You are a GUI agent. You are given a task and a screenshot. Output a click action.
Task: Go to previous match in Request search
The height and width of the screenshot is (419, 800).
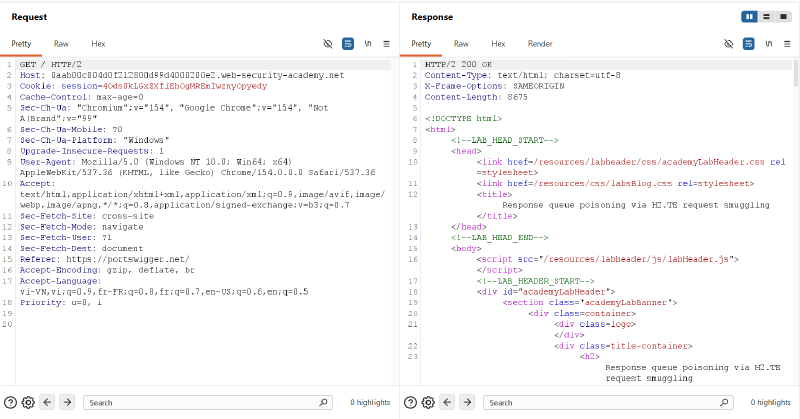click(x=47, y=402)
